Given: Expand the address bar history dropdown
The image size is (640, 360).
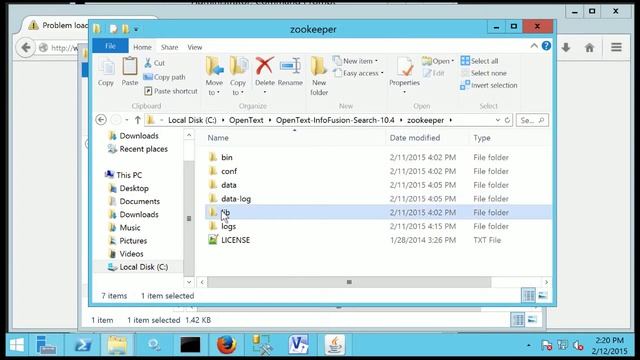Looking at the screenshot, I should point(498,120).
